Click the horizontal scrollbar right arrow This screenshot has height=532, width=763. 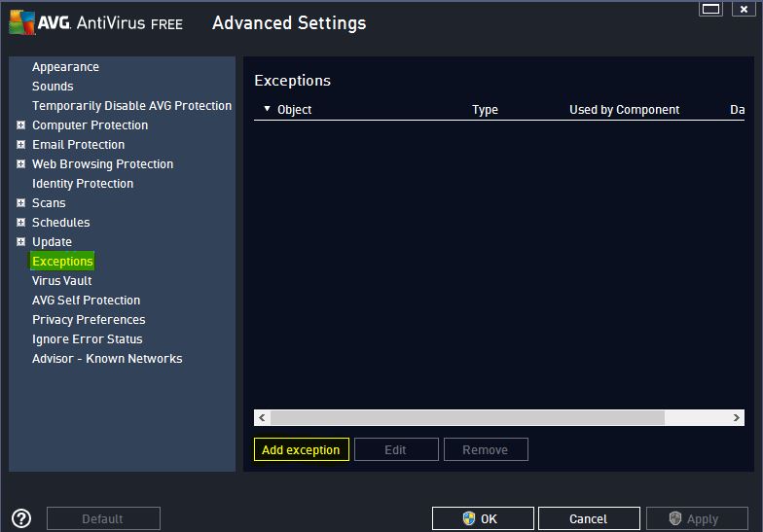tap(736, 417)
